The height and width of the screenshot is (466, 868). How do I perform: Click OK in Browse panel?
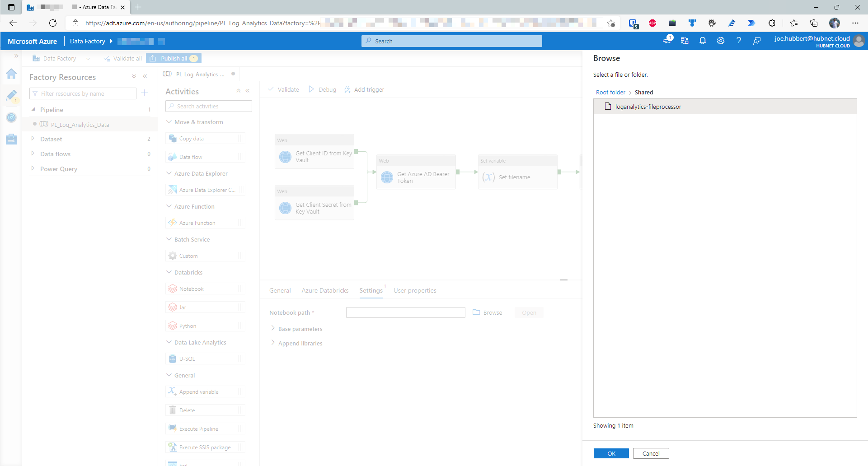(611, 453)
